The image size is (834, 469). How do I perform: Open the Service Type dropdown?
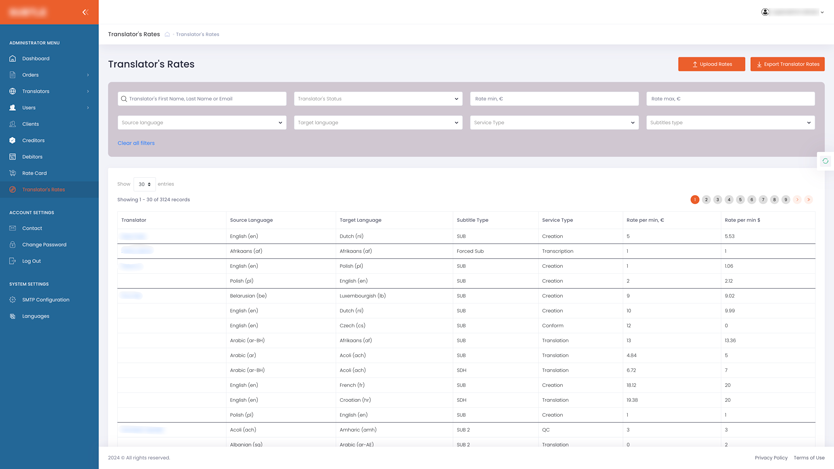tap(554, 123)
